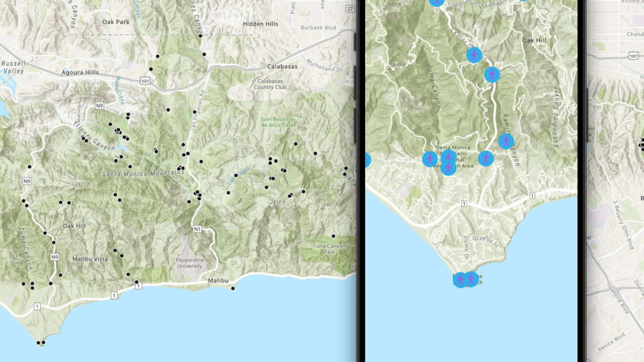Image resolution: width=644 pixels, height=362 pixels.
Task: Click the Calabasas city label
Action: (x=282, y=66)
